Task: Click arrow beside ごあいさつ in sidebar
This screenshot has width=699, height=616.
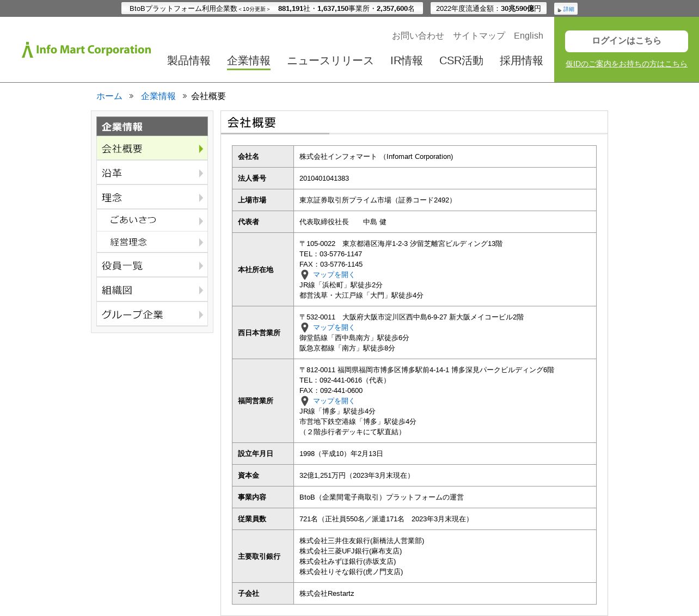Action: pos(201,221)
